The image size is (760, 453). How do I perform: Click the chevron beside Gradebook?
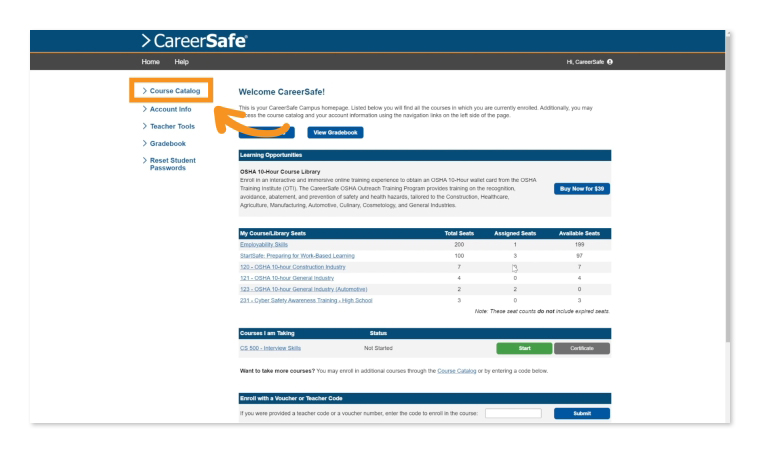tap(144, 143)
